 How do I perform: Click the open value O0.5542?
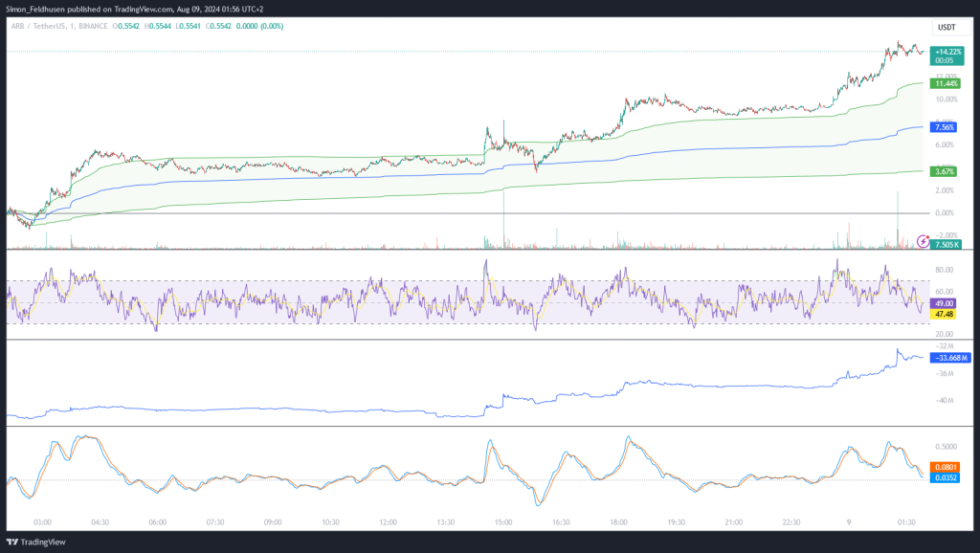pyautogui.click(x=125, y=26)
